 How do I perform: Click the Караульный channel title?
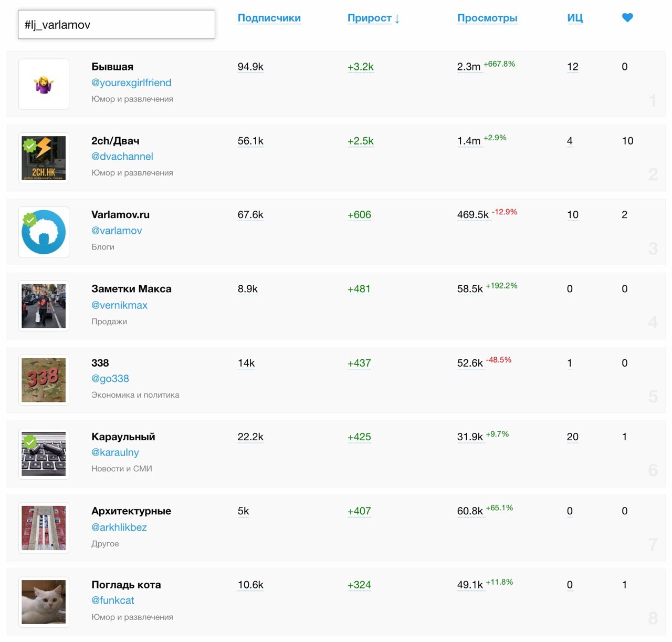(x=123, y=437)
